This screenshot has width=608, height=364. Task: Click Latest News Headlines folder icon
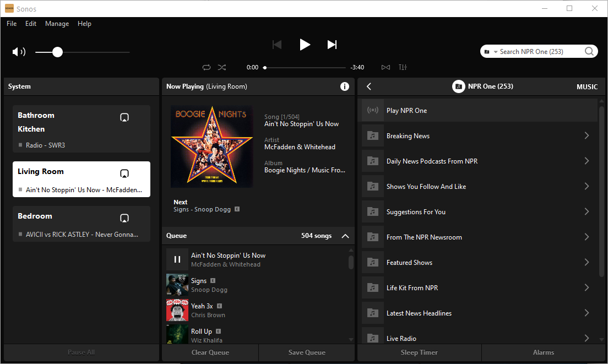click(373, 313)
